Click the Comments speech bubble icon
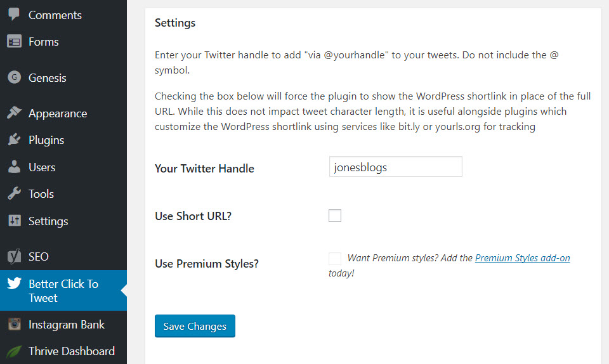The height and width of the screenshot is (364, 609). tap(14, 15)
